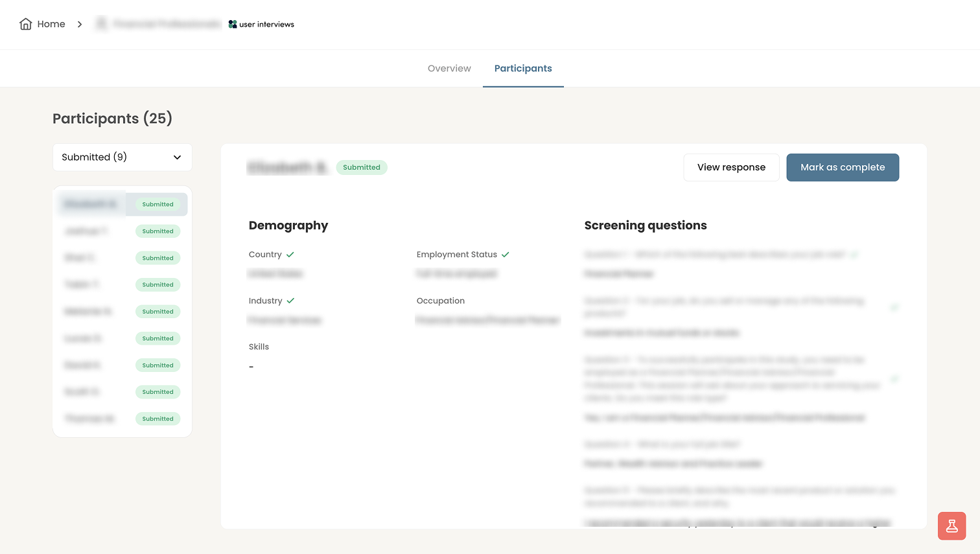
Task: Switch to the Overview tab
Action: click(x=449, y=69)
